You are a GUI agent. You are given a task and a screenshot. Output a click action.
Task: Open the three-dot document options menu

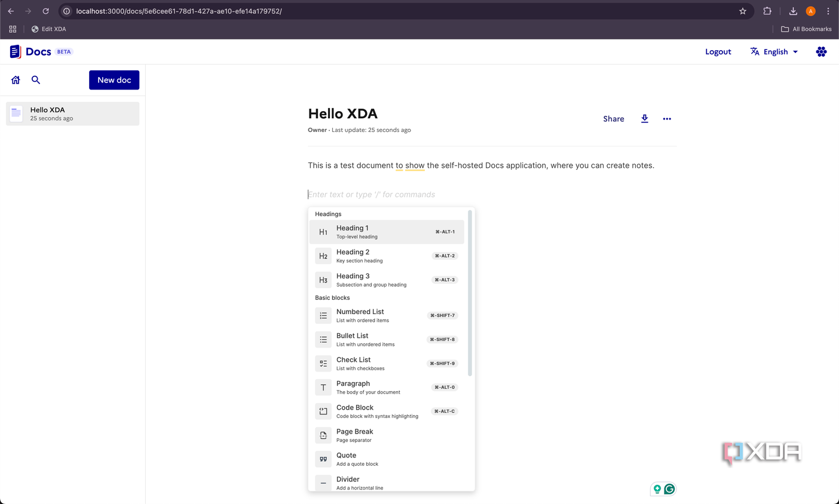point(667,119)
